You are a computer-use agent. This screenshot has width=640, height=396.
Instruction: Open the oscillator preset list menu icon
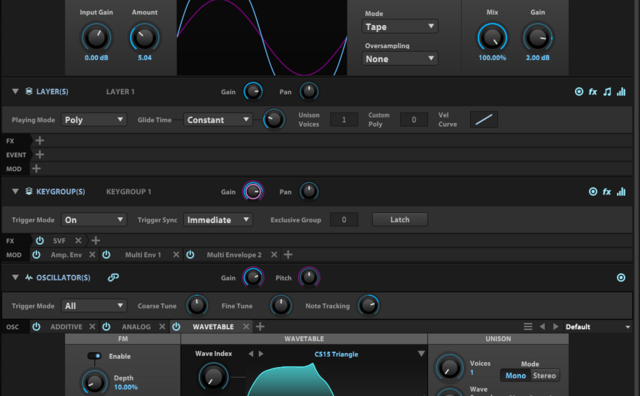pyautogui.click(x=528, y=327)
